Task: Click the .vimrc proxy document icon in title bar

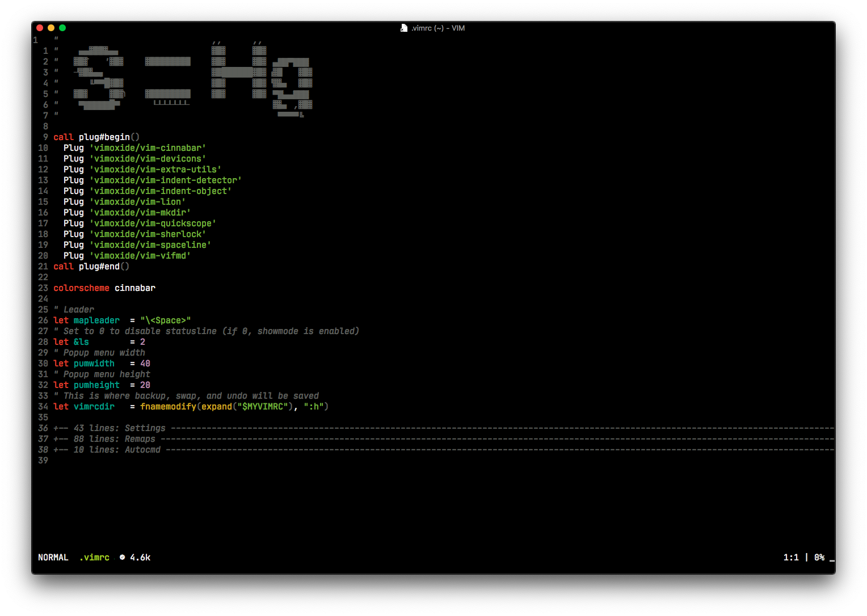Action: point(403,27)
